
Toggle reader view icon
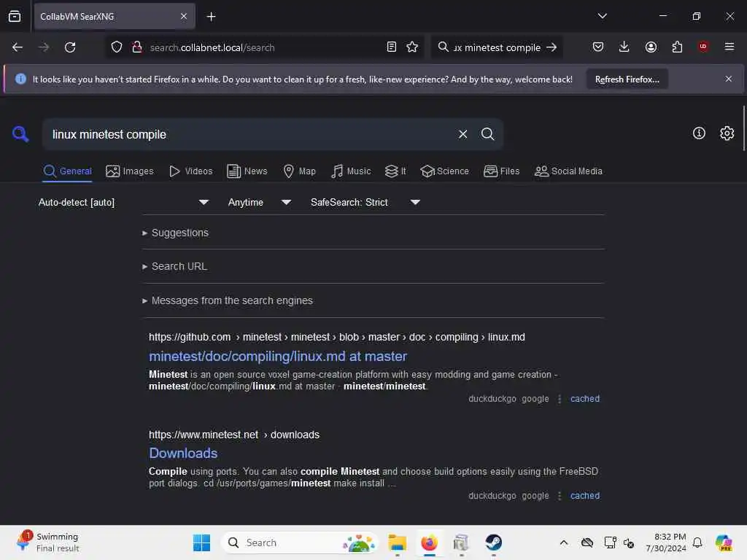click(392, 47)
